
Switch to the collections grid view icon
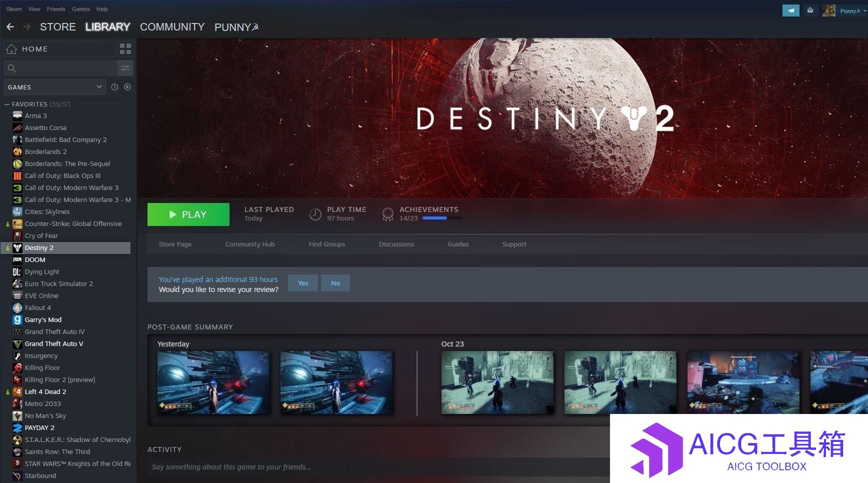[125, 48]
